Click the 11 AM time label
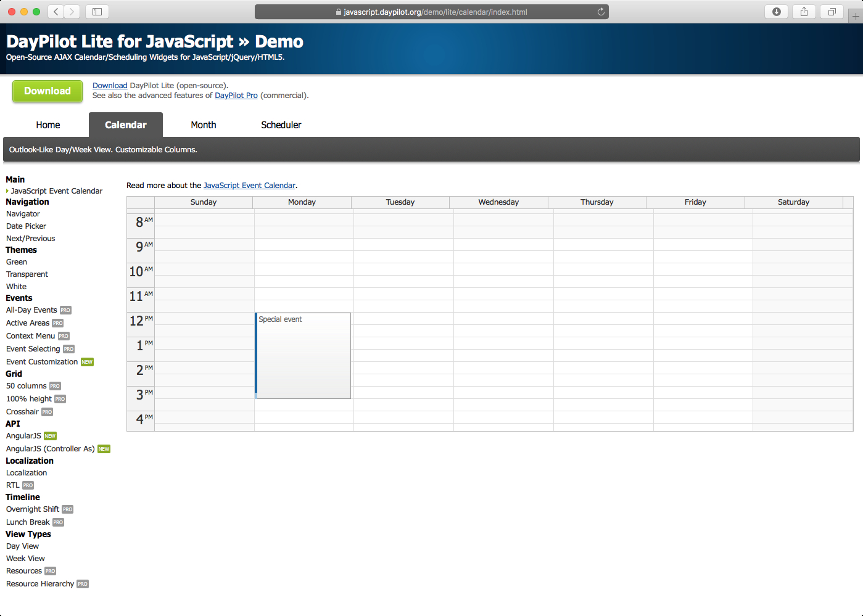Viewport: 863px width, 616px height. click(x=141, y=300)
